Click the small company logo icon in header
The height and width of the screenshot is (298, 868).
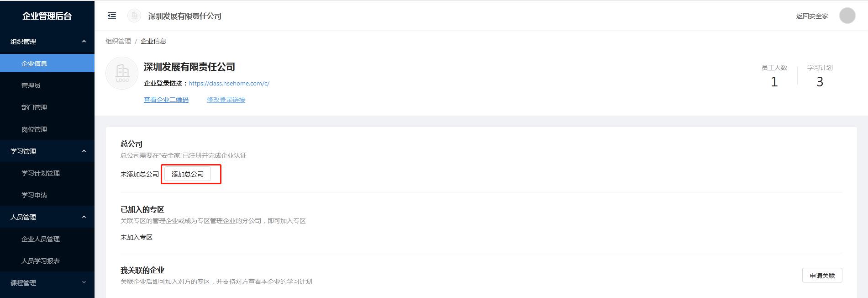(x=134, y=16)
